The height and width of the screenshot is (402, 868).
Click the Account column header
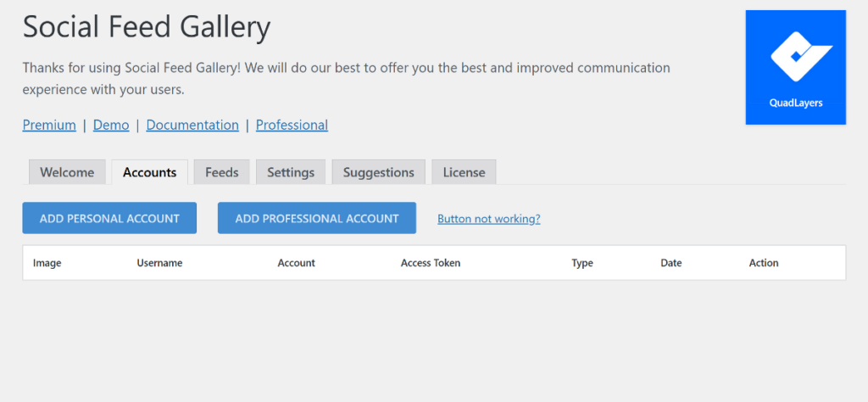pos(296,263)
